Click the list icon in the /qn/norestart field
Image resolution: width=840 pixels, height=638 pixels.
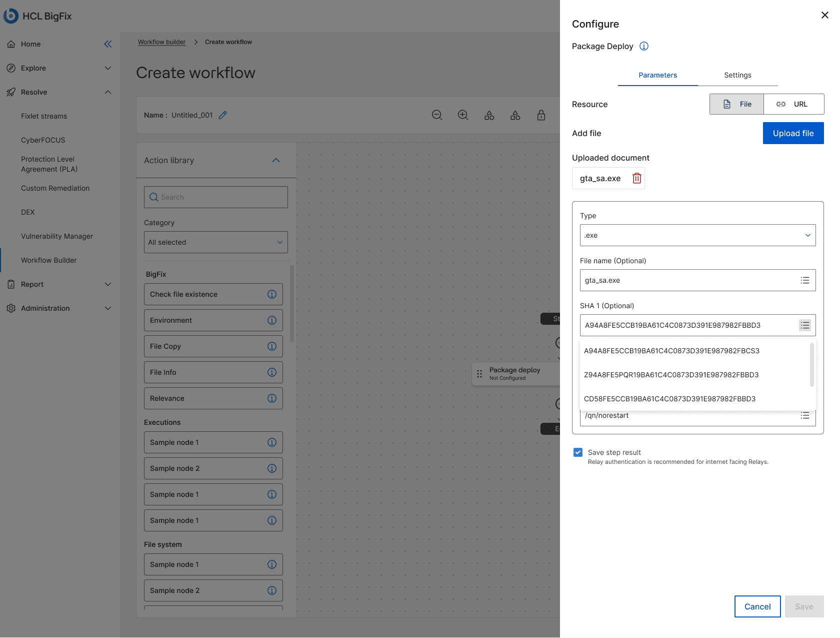tap(805, 415)
